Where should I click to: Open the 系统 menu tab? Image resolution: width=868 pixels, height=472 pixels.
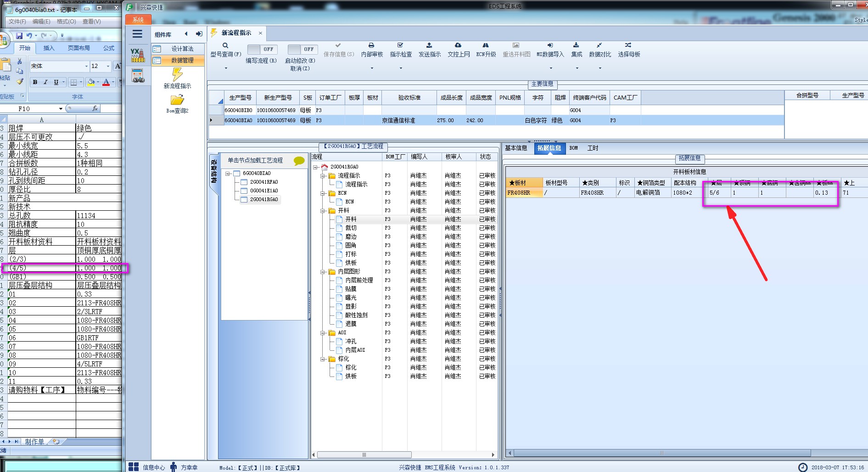coord(138,20)
